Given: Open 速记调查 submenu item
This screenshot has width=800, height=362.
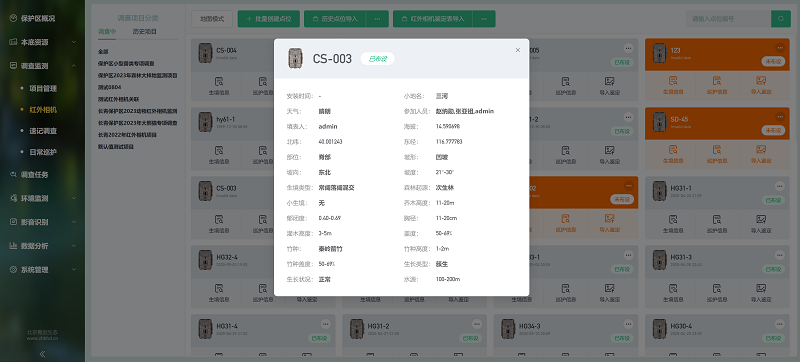Looking at the screenshot, I should pyautogui.click(x=43, y=131).
